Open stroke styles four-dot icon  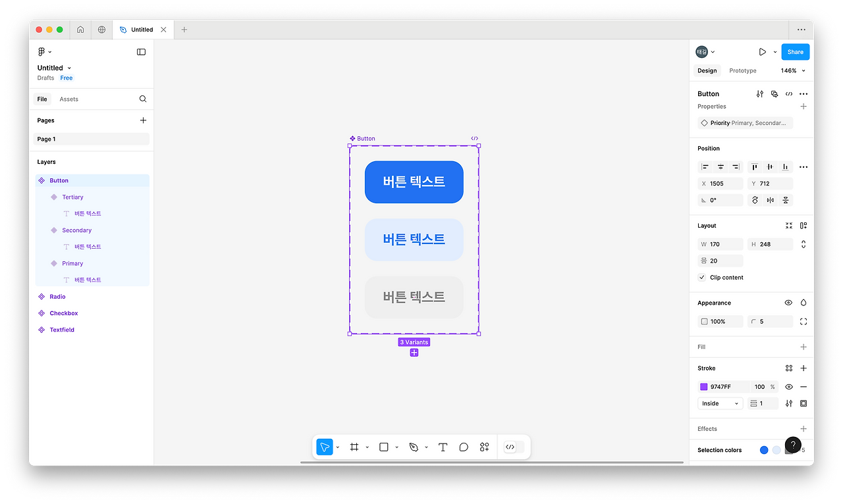click(789, 368)
